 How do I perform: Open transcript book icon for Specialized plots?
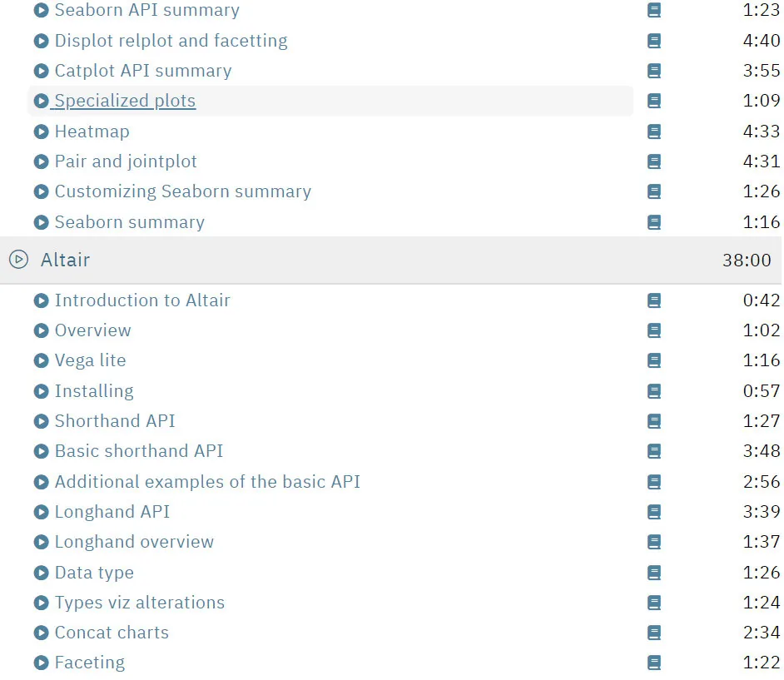(x=654, y=101)
